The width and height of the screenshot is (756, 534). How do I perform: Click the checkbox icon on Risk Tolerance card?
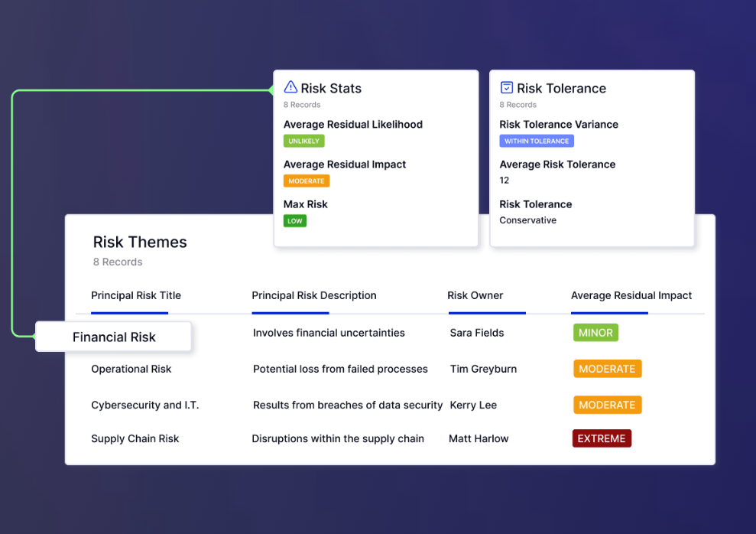click(505, 87)
